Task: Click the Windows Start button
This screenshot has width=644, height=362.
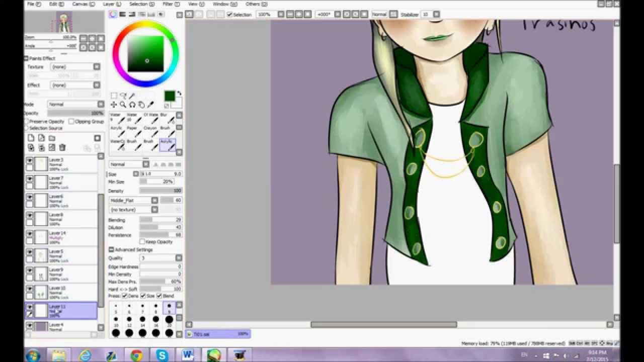Action: coord(33,355)
